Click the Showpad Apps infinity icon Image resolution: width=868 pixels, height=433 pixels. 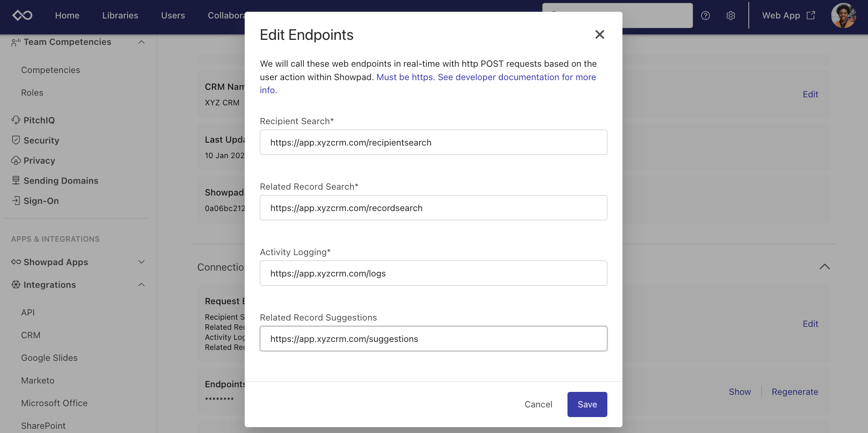[16, 262]
